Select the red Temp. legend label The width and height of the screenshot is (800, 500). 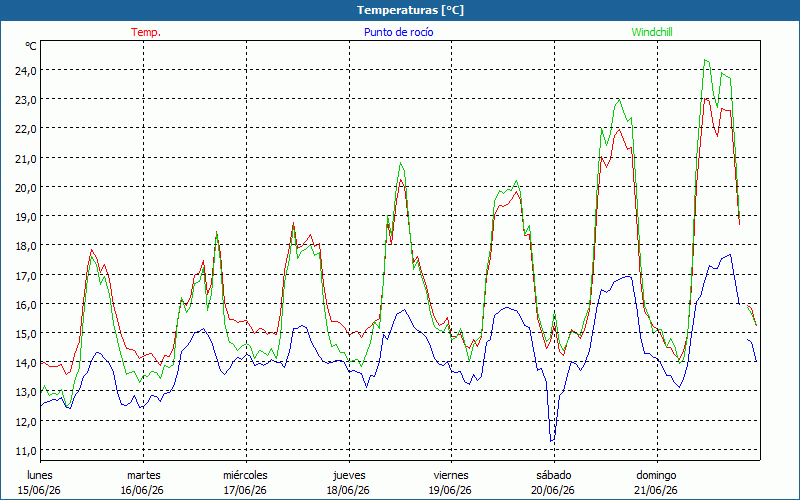pyautogui.click(x=146, y=32)
